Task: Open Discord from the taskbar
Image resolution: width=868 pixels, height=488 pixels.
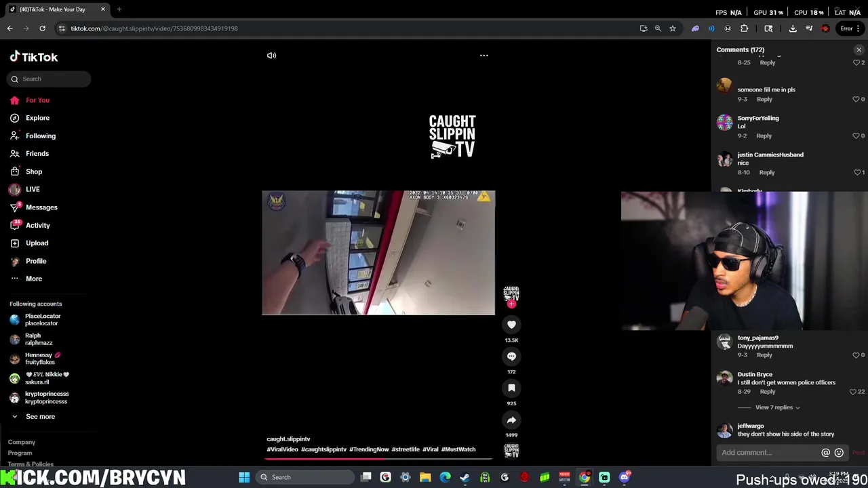Action: coord(625,477)
